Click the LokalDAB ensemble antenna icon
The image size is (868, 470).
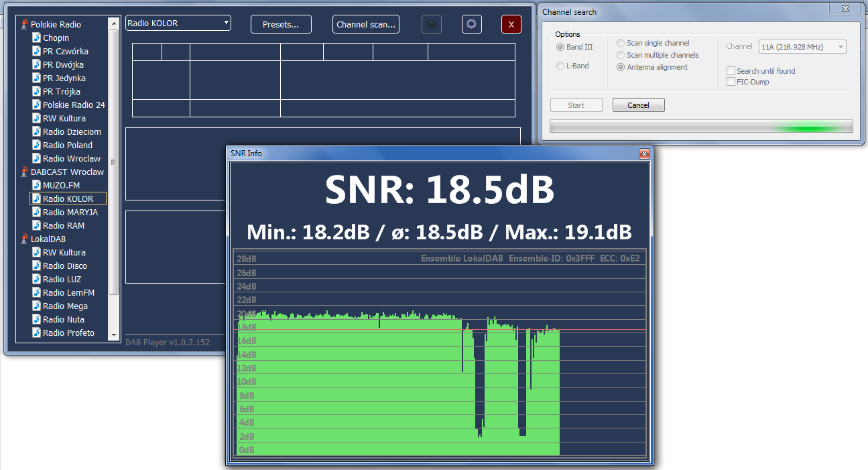tap(25, 239)
